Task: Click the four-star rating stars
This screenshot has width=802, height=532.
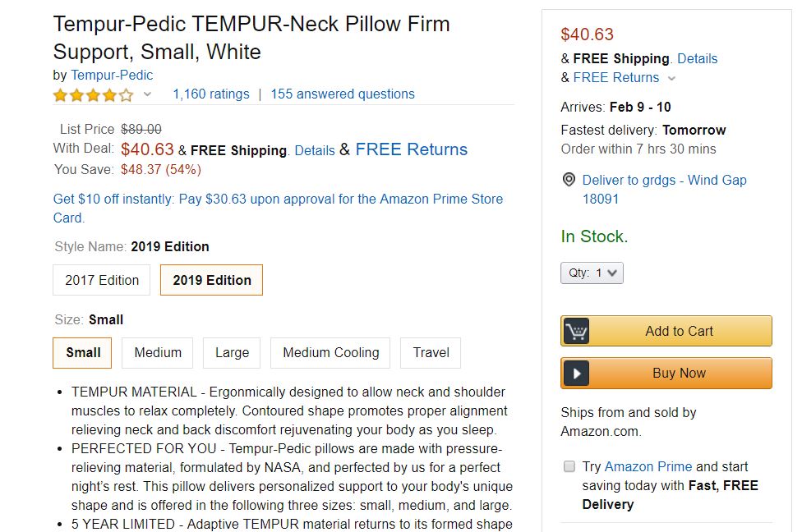Action: point(93,95)
